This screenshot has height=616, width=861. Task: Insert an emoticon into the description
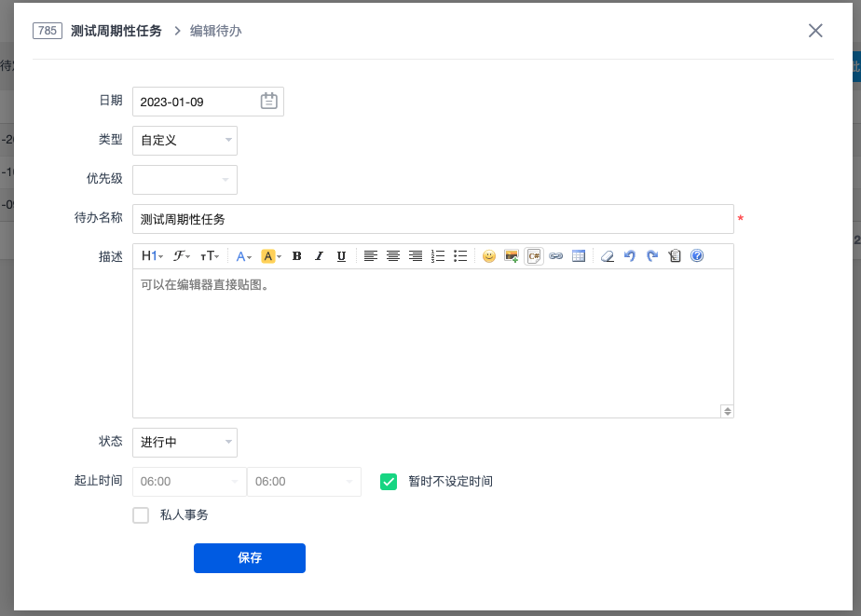coord(488,256)
